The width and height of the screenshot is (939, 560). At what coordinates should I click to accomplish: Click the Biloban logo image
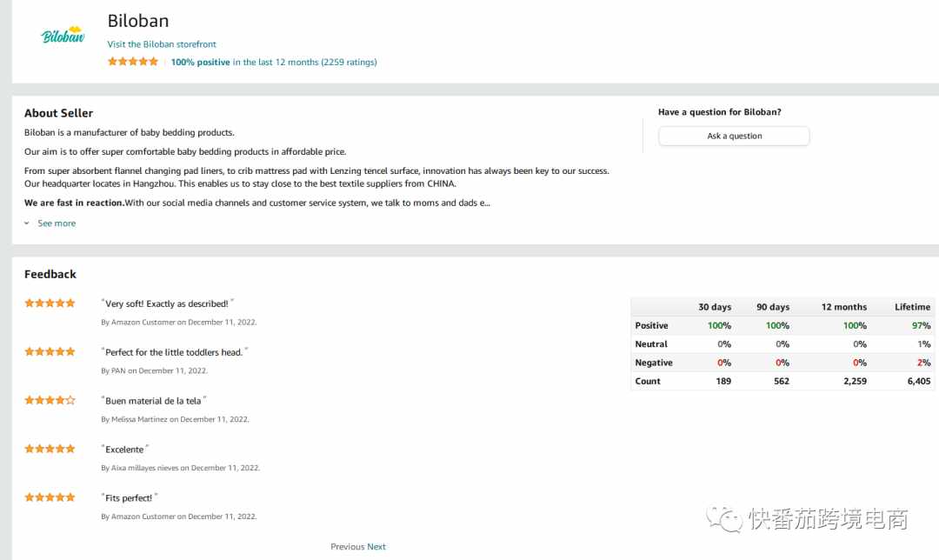[x=63, y=36]
